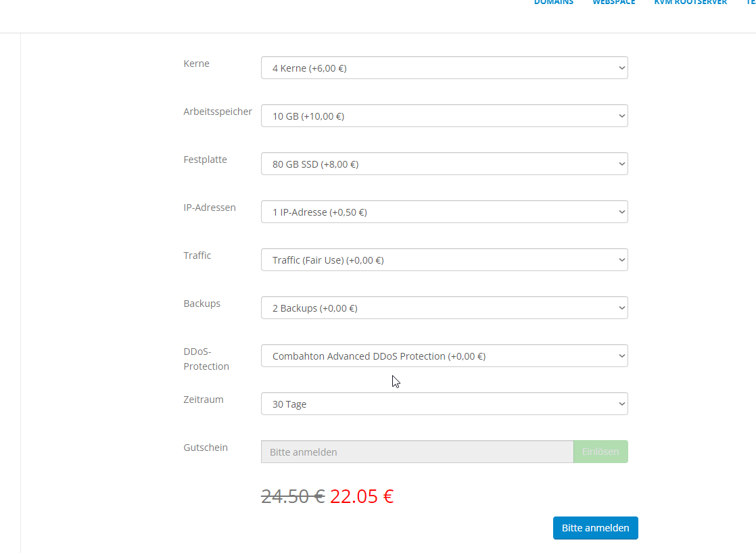The width and height of the screenshot is (756, 553).
Task: Click the blue Bitte anmelden button
Action: pos(595,528)
